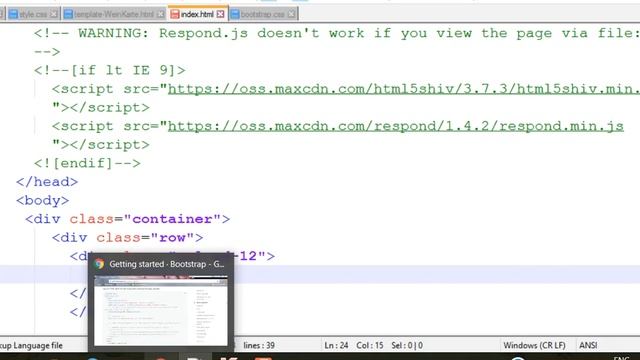Click the '<![endif]-->' line
This screenshot has height=360, width=640.
click(87, 163)
